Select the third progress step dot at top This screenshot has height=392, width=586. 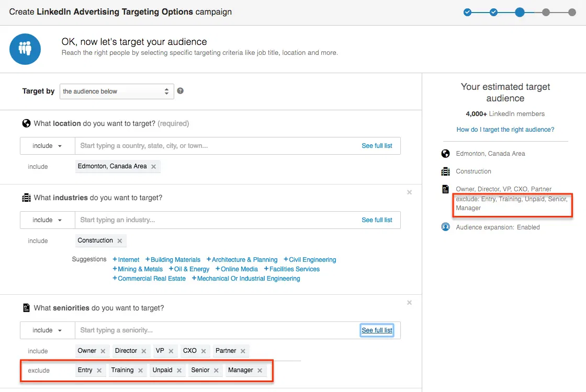coord(520,11)
